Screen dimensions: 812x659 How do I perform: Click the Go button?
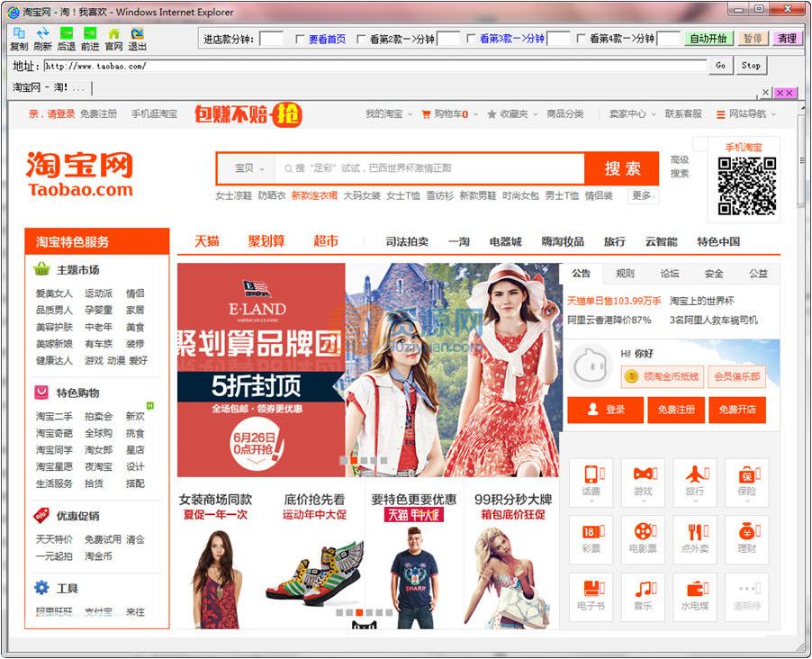tap(720, 66)
